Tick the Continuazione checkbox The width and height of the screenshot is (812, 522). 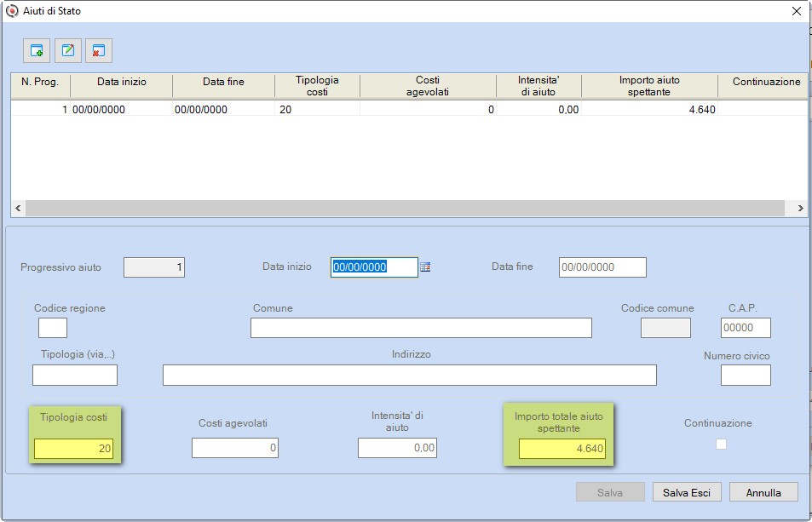click(x=721, y=444)
